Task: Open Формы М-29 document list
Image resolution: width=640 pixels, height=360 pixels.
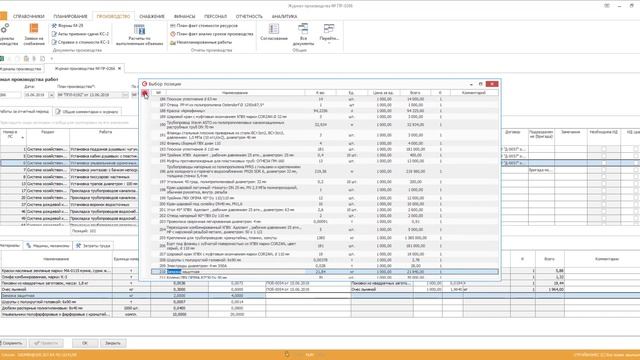Action: (68, 26)
